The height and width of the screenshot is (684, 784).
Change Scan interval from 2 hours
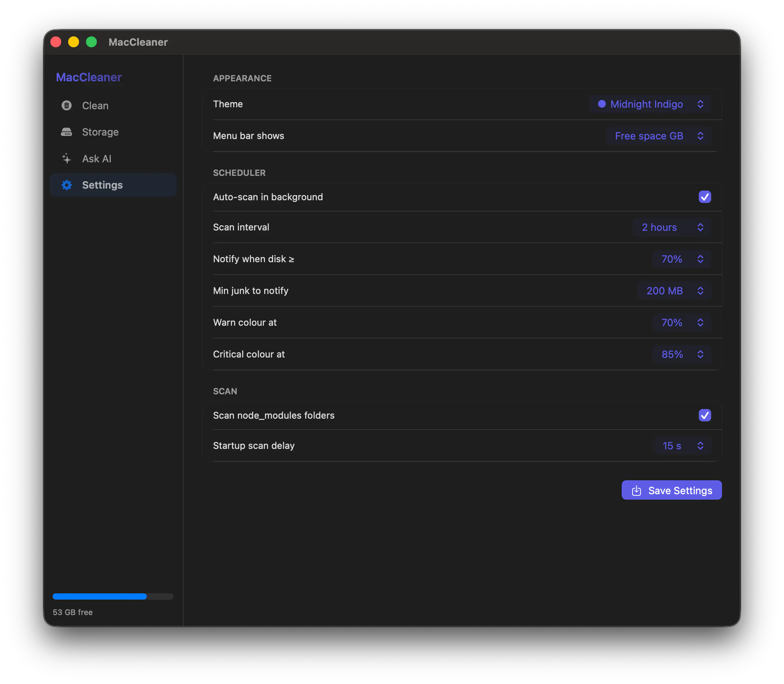pyautogui.click(x=672, y=227)
